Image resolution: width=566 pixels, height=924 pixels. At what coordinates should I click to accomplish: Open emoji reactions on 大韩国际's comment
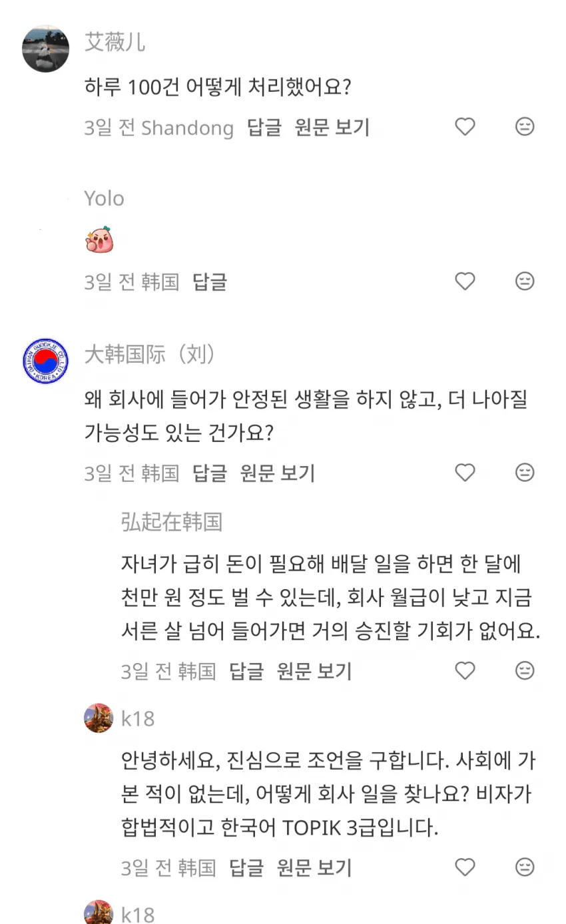coord(525,473)
